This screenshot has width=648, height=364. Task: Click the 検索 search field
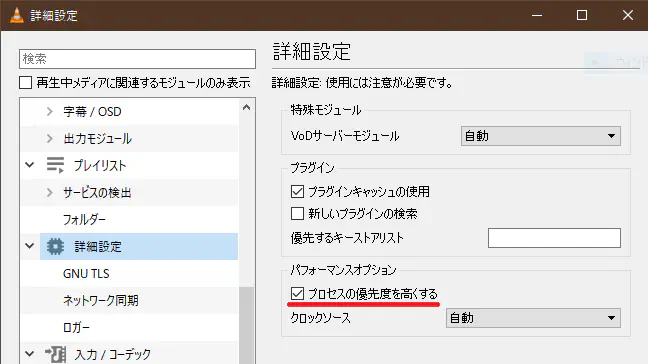pyautogui.click(x=137, y=59)
